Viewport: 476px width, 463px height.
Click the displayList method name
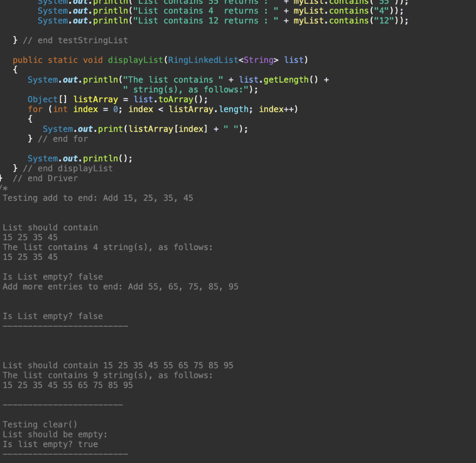135,60
